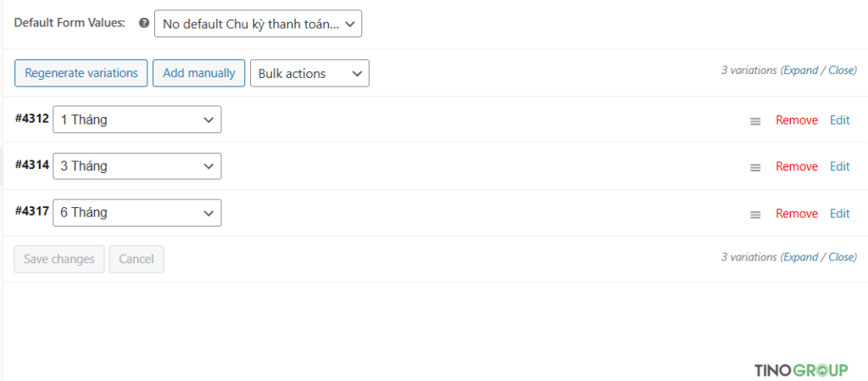
Task: Click the drag handle icon for variation #4317
Action: (x=755, y=215)
